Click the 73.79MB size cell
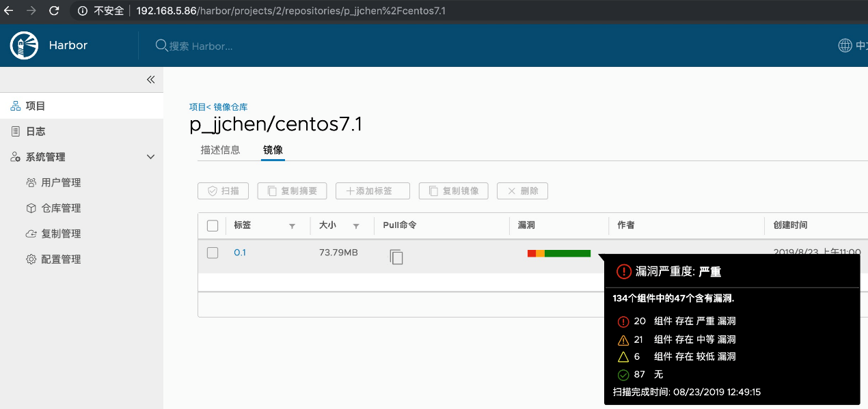Screen dimensions: 868x409 pyautogui.click(x=338, y=253)
